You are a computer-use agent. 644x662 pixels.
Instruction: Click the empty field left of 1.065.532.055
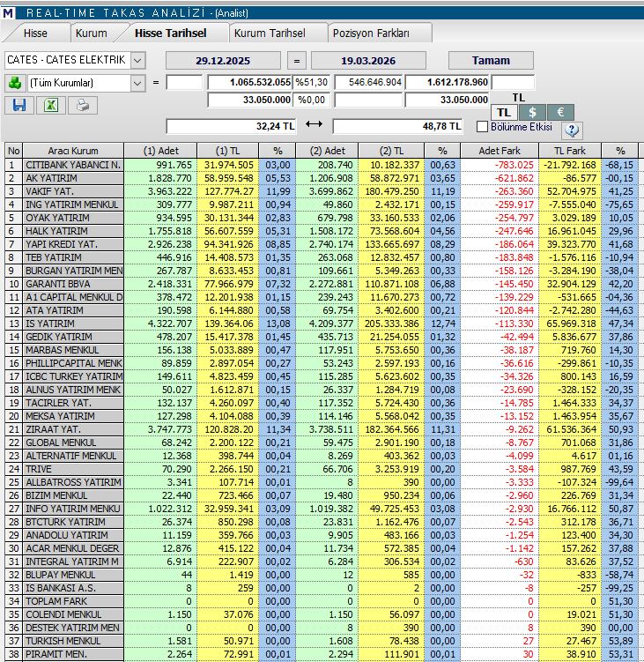click(184, 82)
